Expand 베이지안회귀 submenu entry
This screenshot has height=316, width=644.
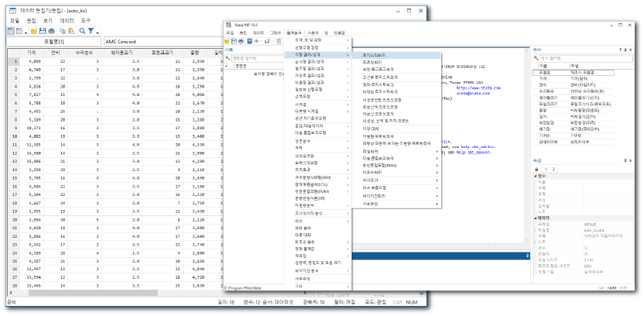[x=397, y=197]
